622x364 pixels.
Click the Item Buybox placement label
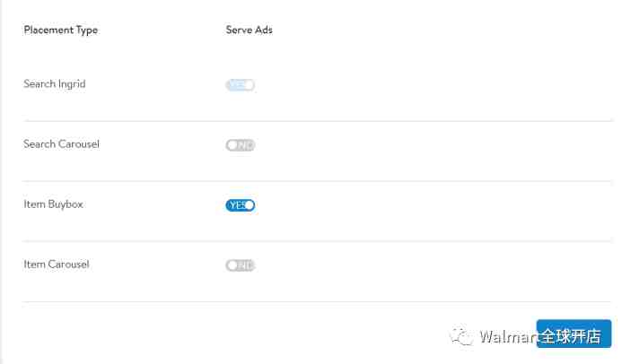click(54, 204)
